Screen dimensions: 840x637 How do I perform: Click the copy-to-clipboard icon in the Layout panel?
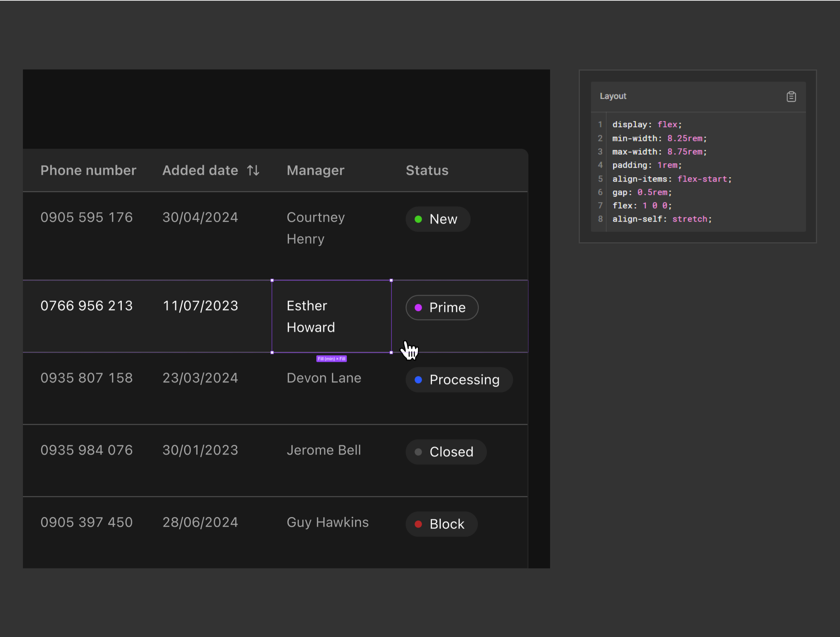(x=791, y=96)
